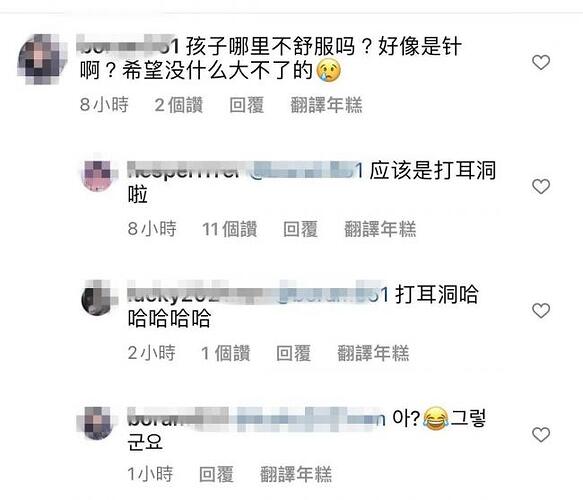Reply to the Korean comment posted 1小時 ago
This screenshot has height=500, width=583.
216,474
